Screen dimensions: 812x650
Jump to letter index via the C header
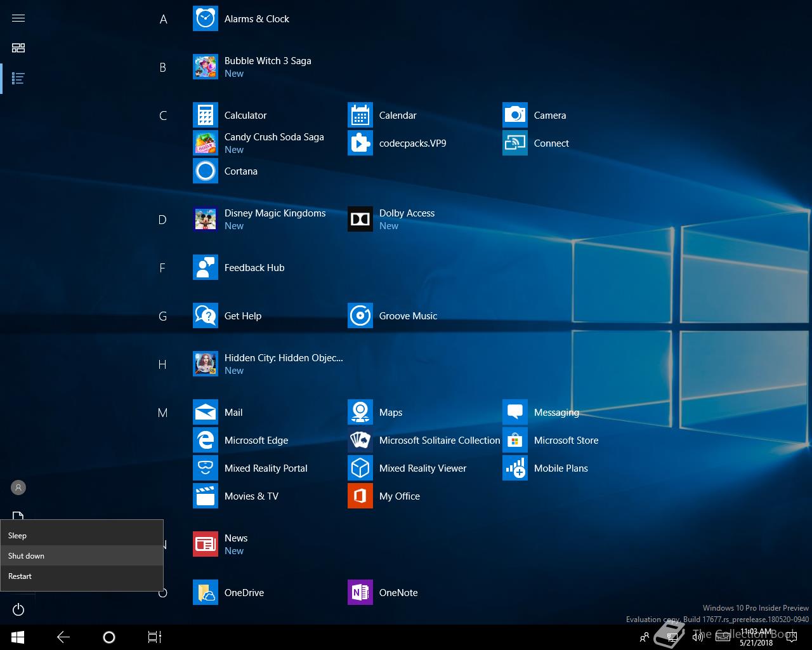point(163,116)
